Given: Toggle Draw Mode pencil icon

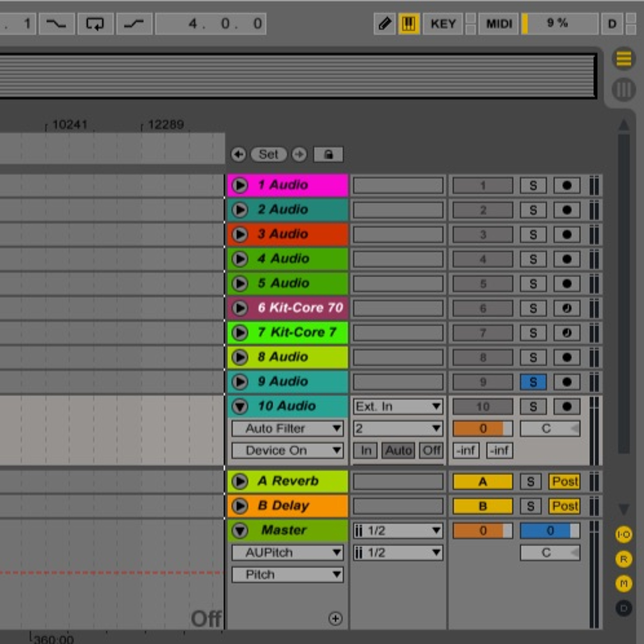Looking at the screenshot, I should click(x=385, y=24).
